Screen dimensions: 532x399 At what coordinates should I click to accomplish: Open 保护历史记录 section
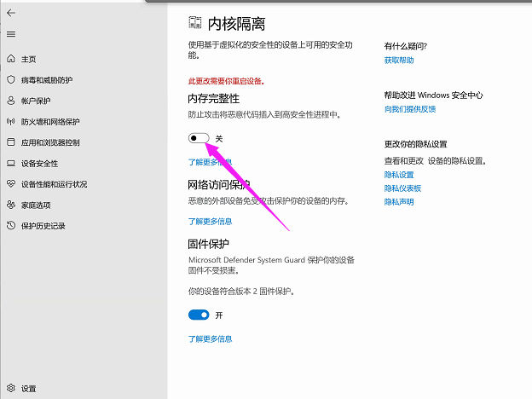43,226
